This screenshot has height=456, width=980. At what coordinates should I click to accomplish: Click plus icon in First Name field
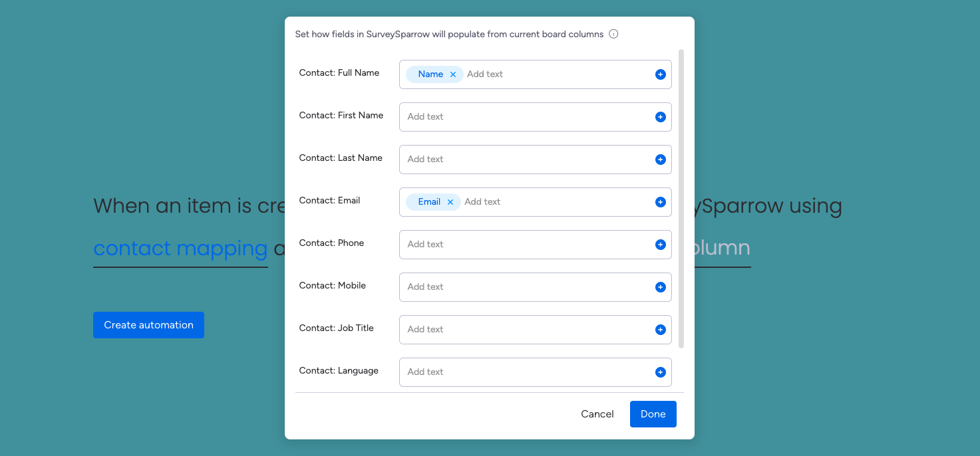[x=660, y=117]
